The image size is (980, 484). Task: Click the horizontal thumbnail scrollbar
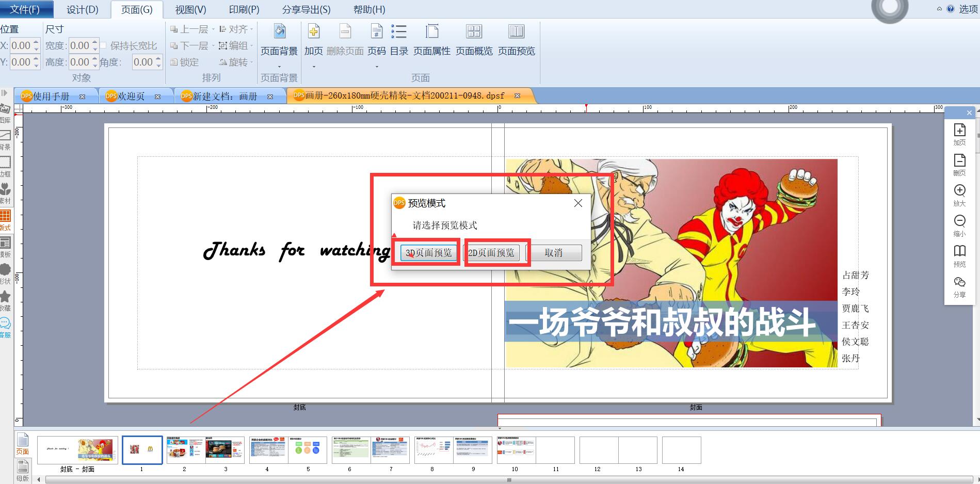click(509, 480)
